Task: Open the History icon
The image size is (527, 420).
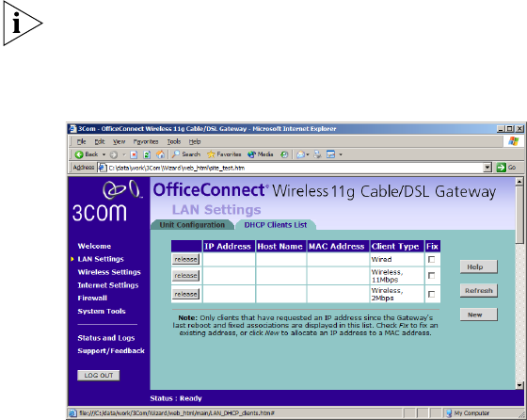Action: pyautogui.click(x=284, y=154)
